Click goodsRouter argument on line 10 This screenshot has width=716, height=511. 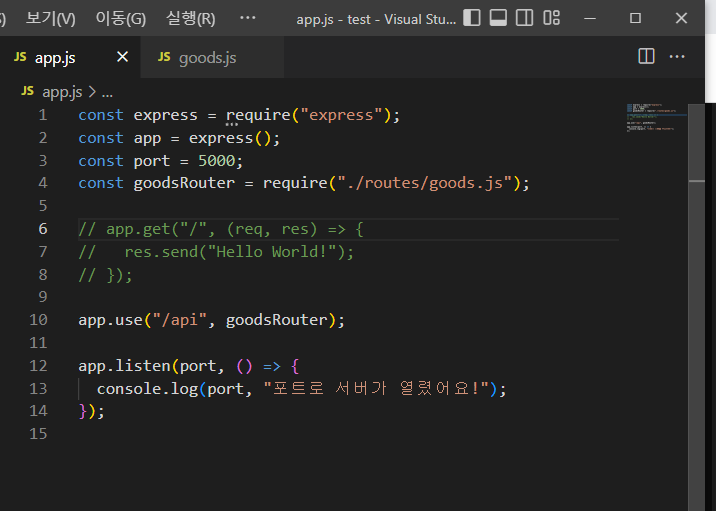276,320
